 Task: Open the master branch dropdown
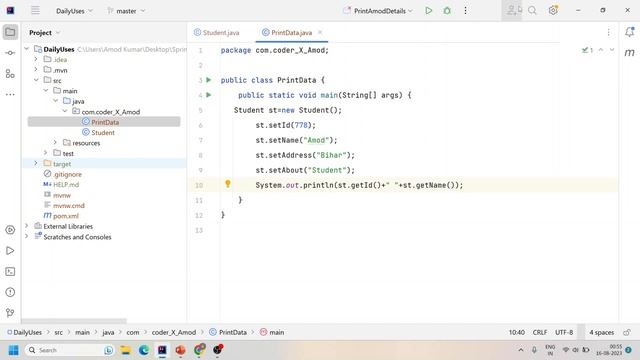pyautogui.click(x=126, y=11)
